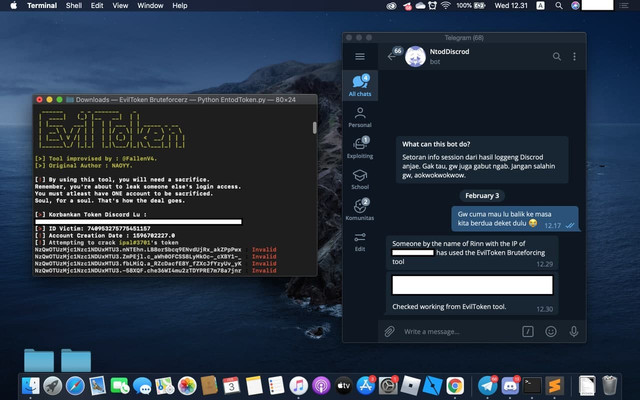Switch to the Komunitas chat folder
The width and height of the screenshot is (640, 400).
[x=360, y=210]
